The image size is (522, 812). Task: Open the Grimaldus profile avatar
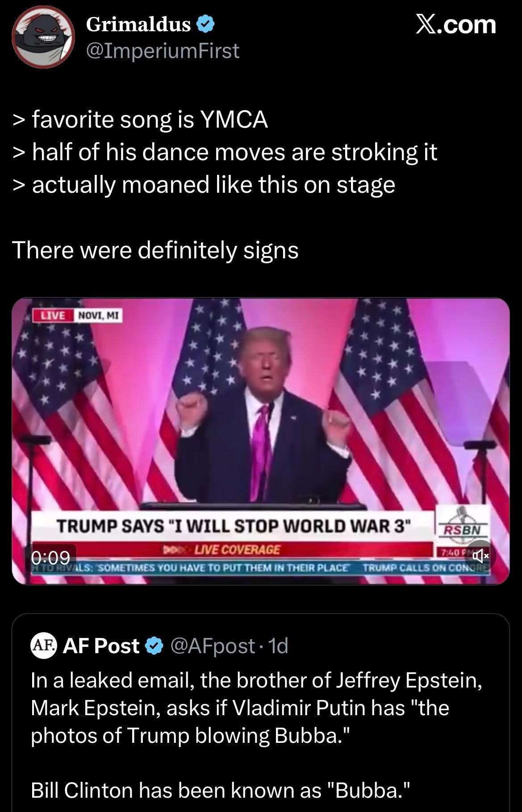pos(43,37)
